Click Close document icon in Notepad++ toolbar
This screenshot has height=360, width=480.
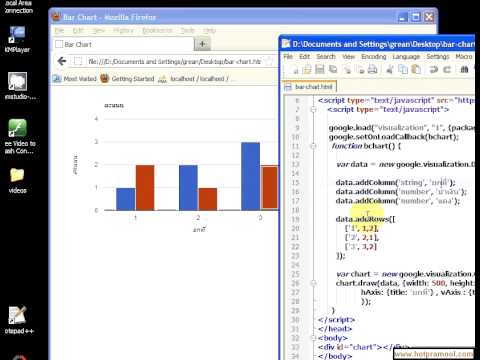(x=347, y=69)
